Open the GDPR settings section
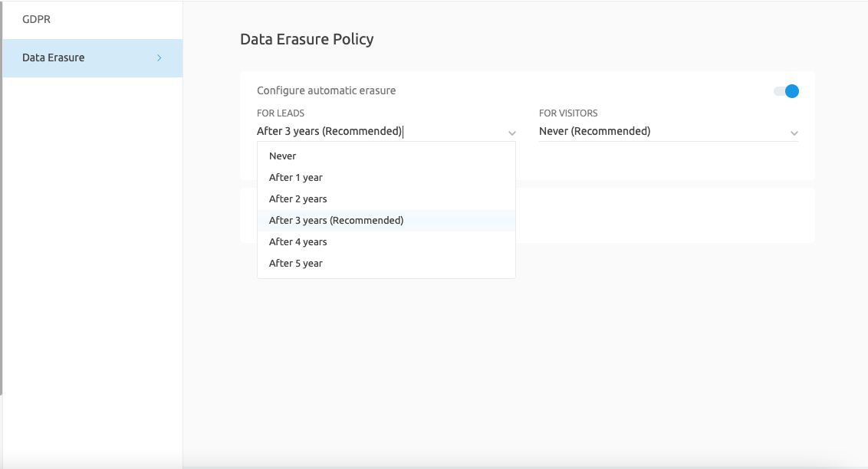The image size is (868, 469). (x=37, y=19)
